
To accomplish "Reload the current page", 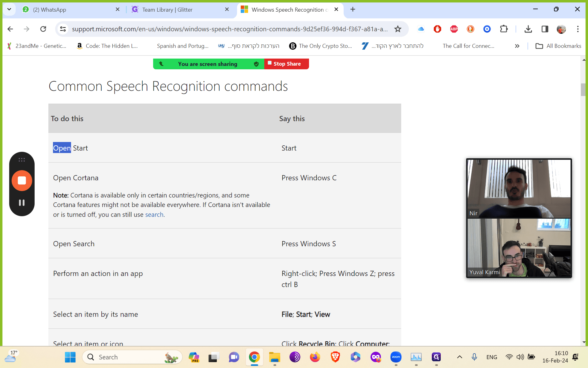I will pos(43,29).
